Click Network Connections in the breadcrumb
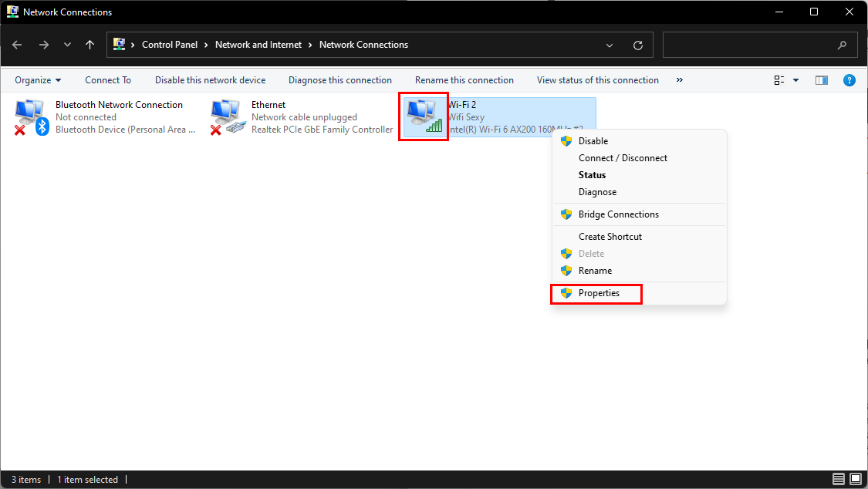This screenshot has height=489, width=868. (363, 45)
